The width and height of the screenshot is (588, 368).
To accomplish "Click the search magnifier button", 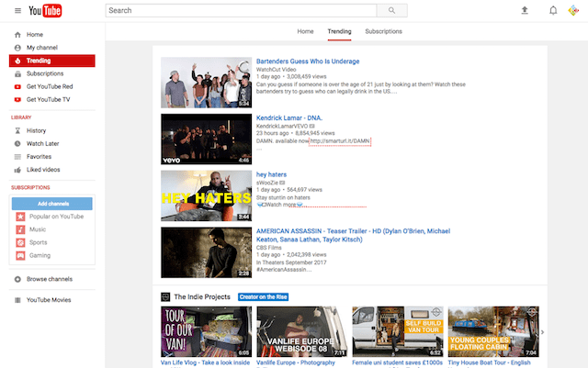I will 391,11.
